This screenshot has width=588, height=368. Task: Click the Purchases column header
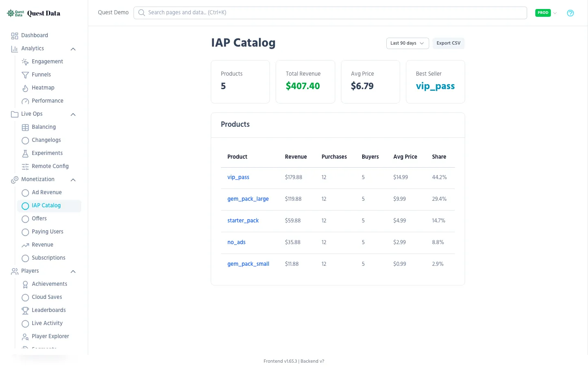(x=334, y=157)
